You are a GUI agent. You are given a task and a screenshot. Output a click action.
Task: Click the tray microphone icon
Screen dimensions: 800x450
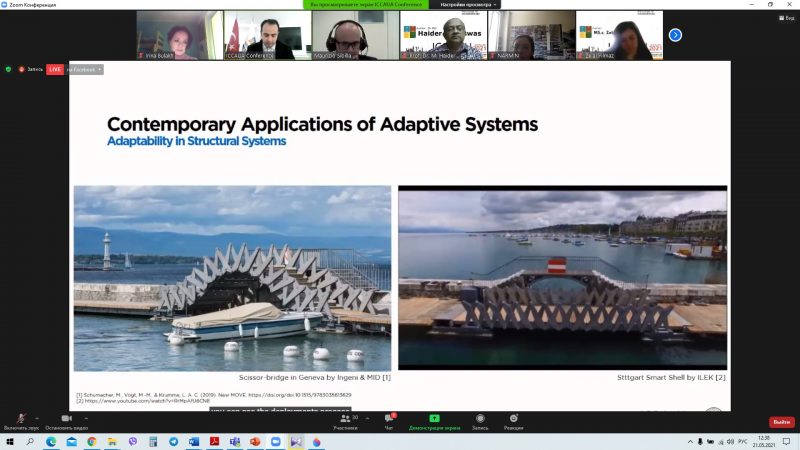(700, 442)
